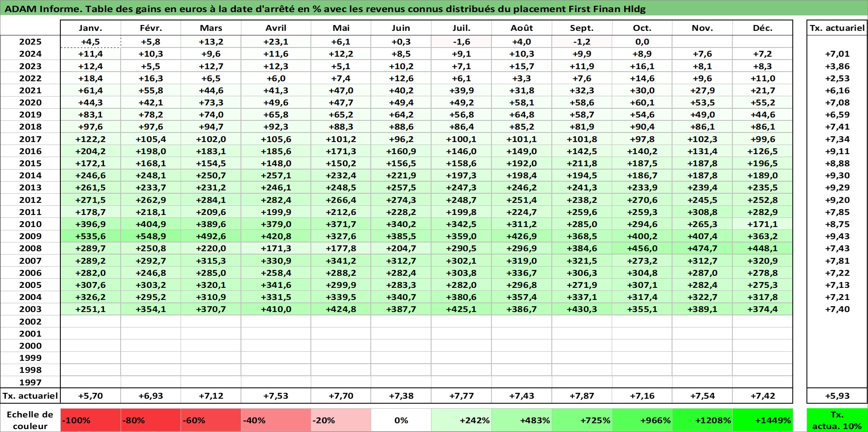The height and width of the screenshot is (432, 868).
Task: Select the +425,1 cell in Juil. 2003
Action: pos(461,309)
